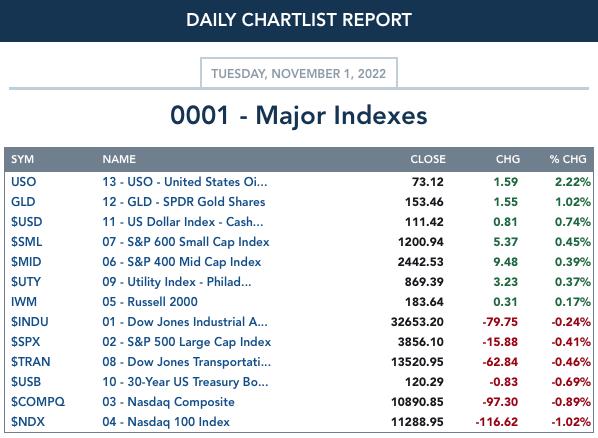The width and height of the screenshot is (598, 438).
Task: Open 13 - USO - United States Oil chart
Action: [x=185, y=182]
